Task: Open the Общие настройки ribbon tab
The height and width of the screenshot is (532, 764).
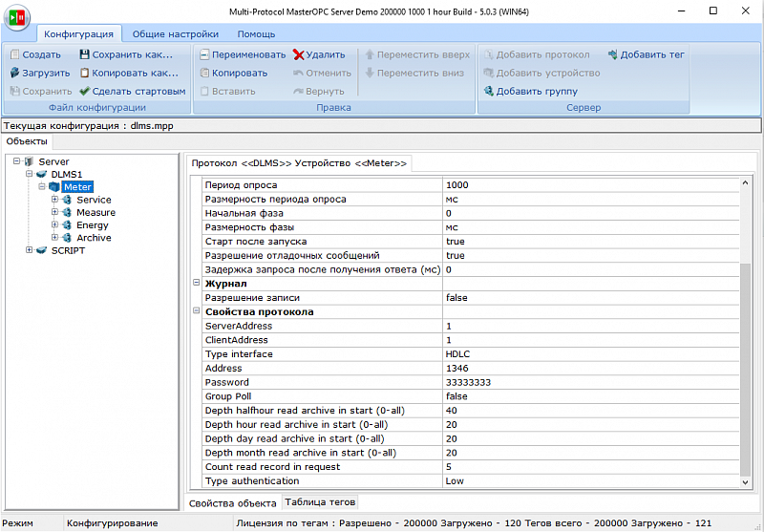Action: click(175, 33)
